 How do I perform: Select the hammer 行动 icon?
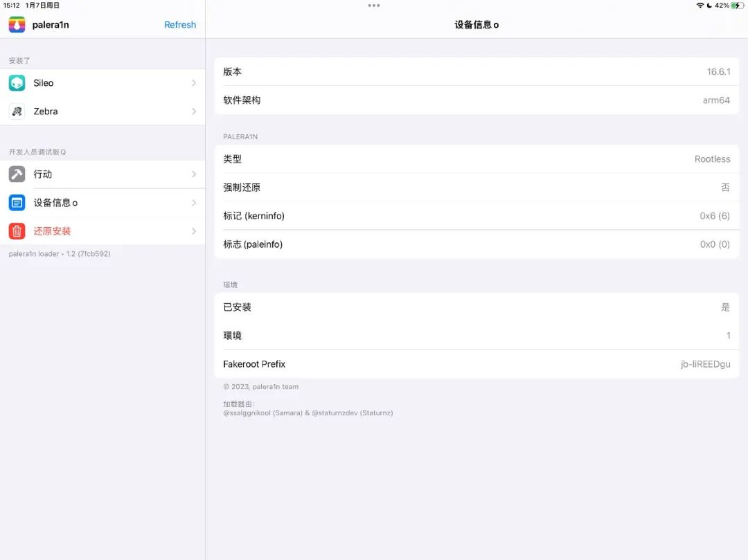17,174
